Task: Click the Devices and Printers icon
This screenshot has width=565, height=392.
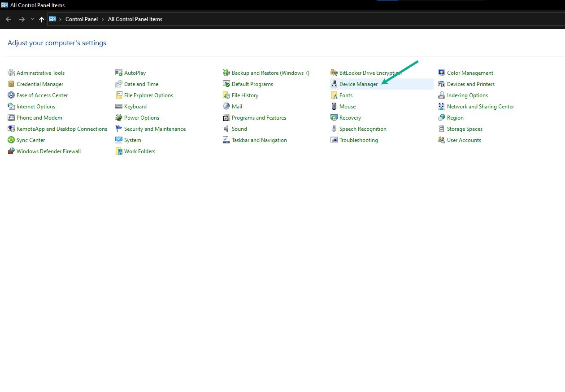Action: tap(442, 84)
